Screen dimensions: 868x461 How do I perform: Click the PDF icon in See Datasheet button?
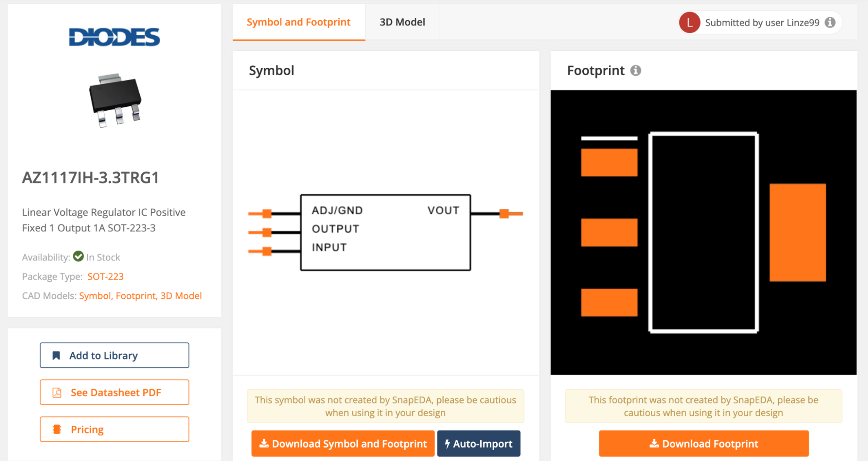57,392
